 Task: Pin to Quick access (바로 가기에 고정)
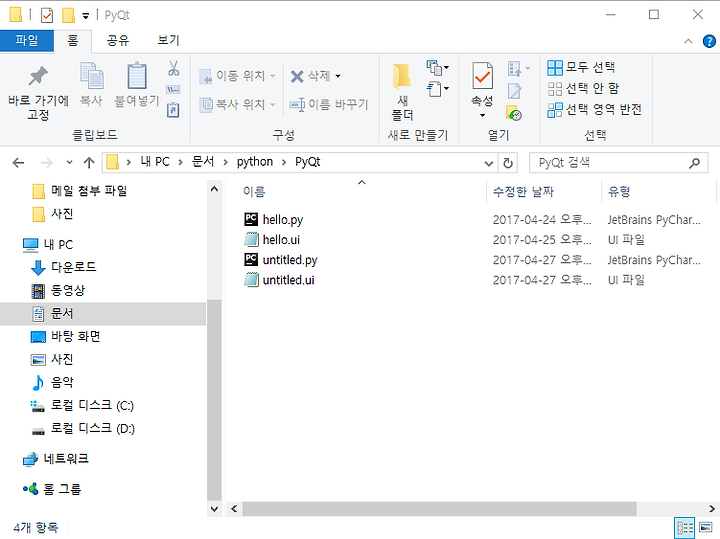(x=38, y=93)
